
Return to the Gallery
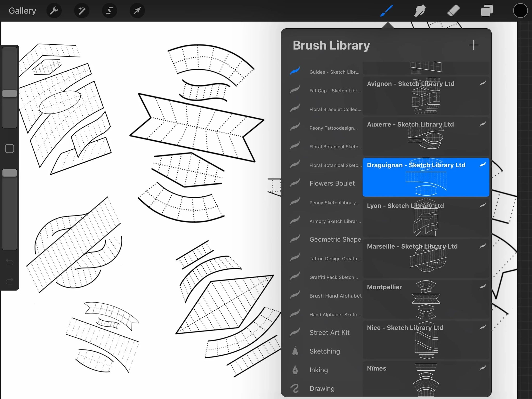(22, 11)
